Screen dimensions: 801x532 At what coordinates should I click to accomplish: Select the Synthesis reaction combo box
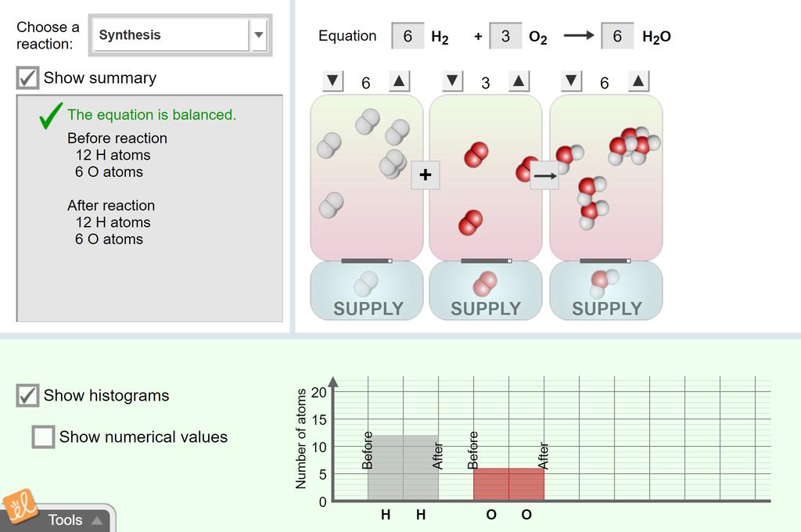click(180, 34)
